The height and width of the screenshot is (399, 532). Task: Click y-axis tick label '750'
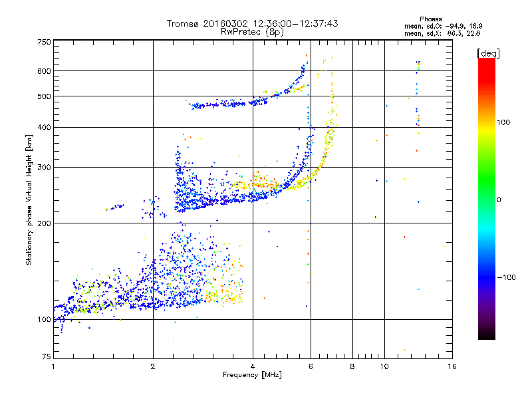pos(44,42)
